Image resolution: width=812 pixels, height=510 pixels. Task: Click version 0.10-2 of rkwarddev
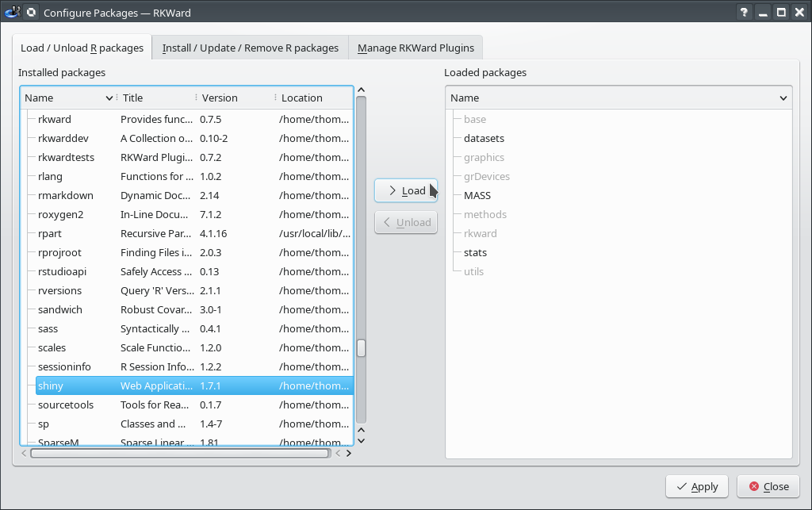[214, 138]
